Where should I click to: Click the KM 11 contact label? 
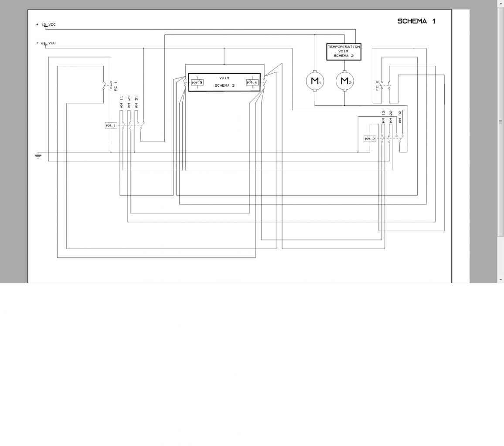(122, 102)
